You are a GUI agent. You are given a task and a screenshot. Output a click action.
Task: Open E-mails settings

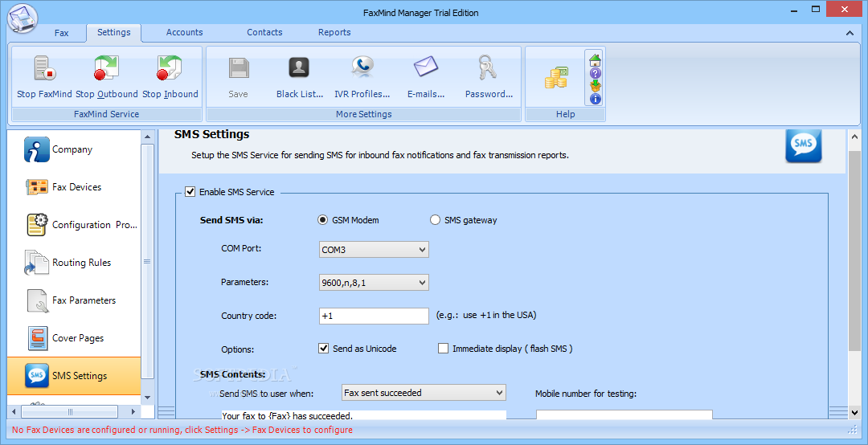click(426, 77)
